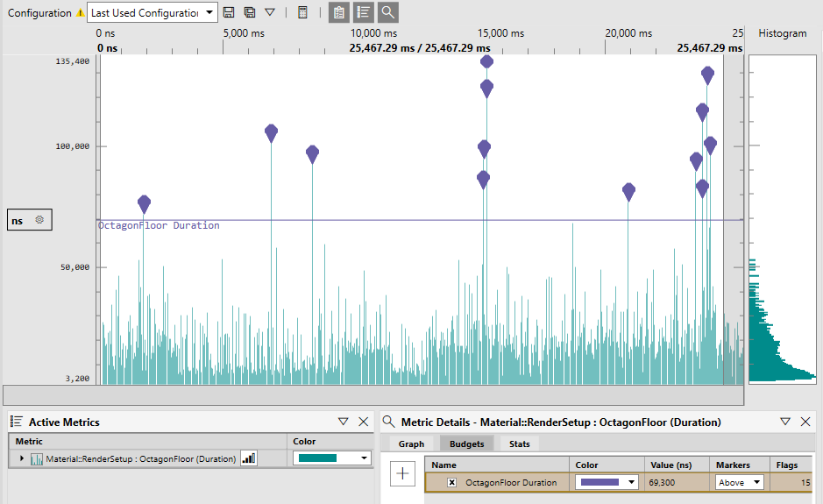Expand the Material::RenderSetup OctagonFloor metric row
The image size is (823, 504).
(x=22, y=458)
